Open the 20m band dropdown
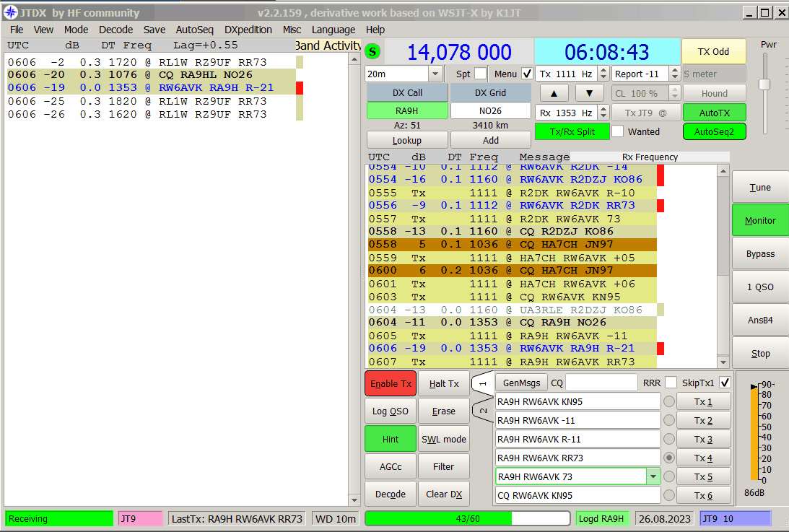 435,74
